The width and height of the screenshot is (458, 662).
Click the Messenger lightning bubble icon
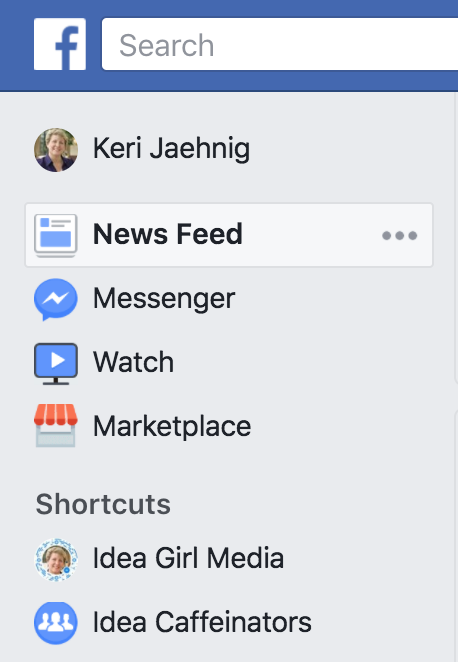pos(56,299)
